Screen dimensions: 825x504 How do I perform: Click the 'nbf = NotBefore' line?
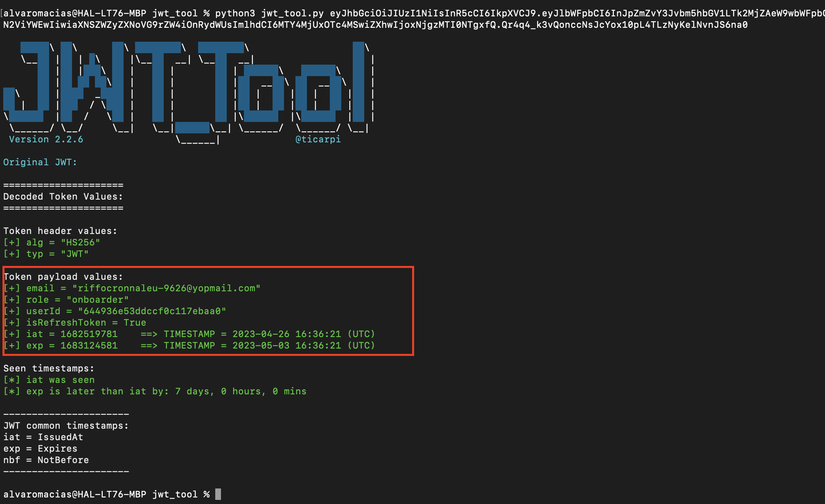tap(46, 460)
